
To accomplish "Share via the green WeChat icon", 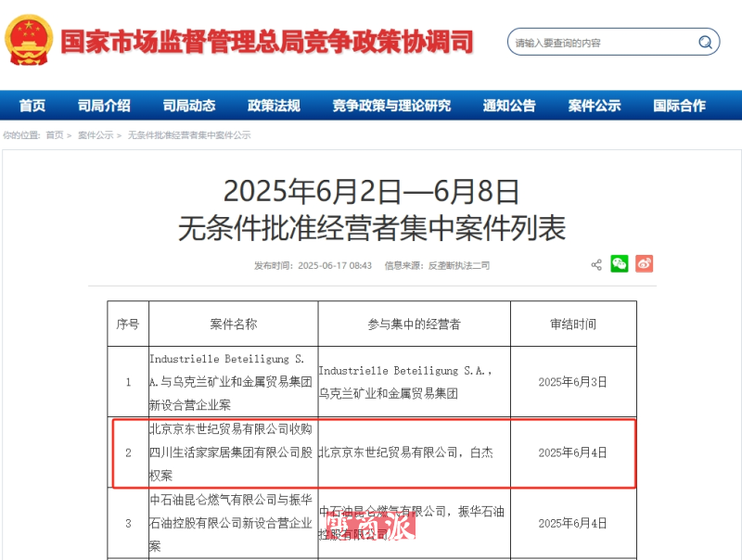I will click(620, 264).
